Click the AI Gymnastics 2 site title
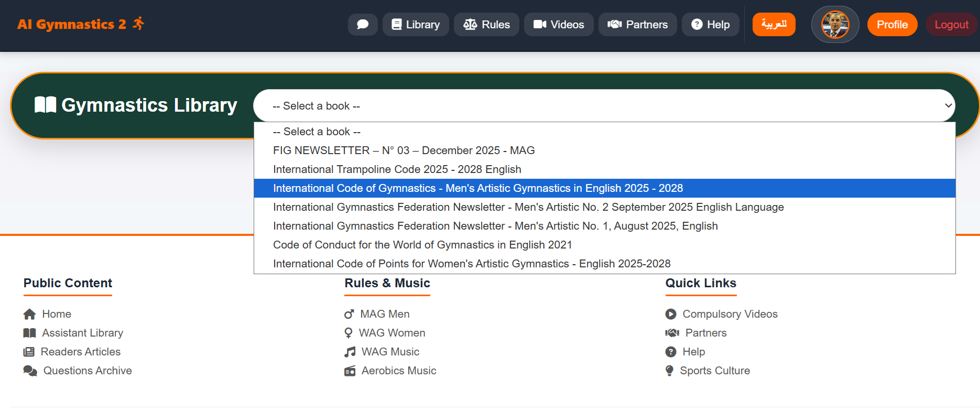Screen dimensions: 980x411 (x=72, y=24)
